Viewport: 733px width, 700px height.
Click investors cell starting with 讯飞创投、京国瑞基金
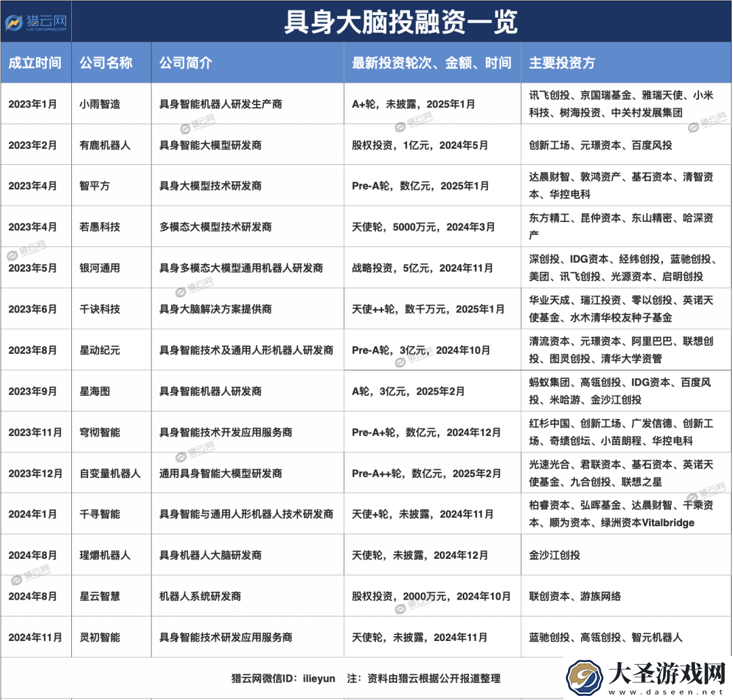coord(621,104)
